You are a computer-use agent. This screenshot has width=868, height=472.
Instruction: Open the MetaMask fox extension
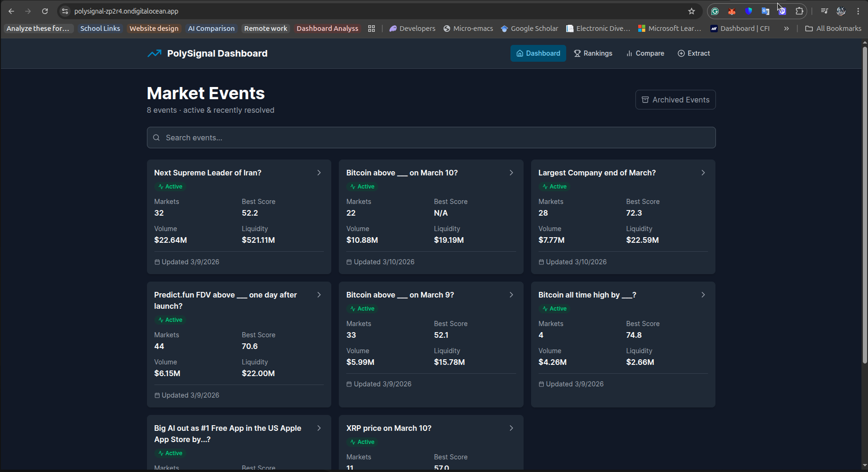click(x=732, y=11)
